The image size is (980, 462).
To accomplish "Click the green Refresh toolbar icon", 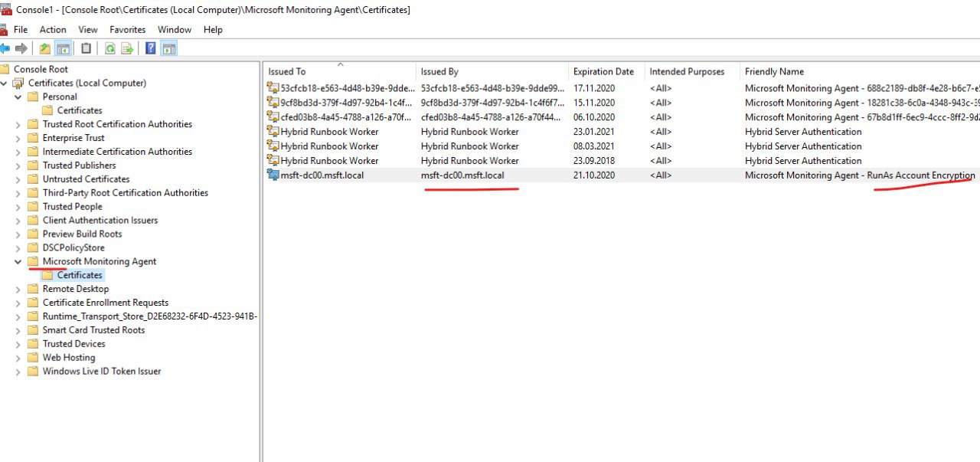I will [x=110, y=48].
